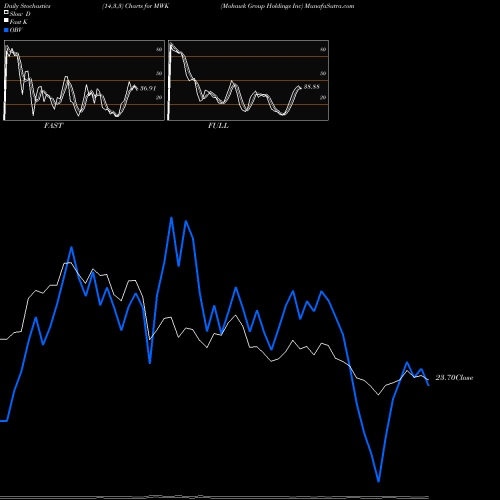Click the 50 level label in FAST chart
The width and height of the screenshot is (500, 500).
159,73
